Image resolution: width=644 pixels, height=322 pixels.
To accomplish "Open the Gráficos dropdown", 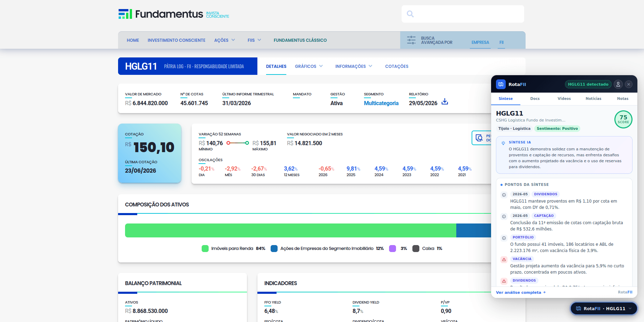I will pos(309,66).
